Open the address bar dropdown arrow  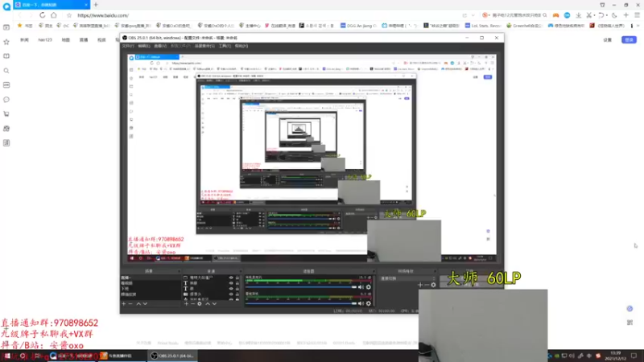[x=473, y=15]
